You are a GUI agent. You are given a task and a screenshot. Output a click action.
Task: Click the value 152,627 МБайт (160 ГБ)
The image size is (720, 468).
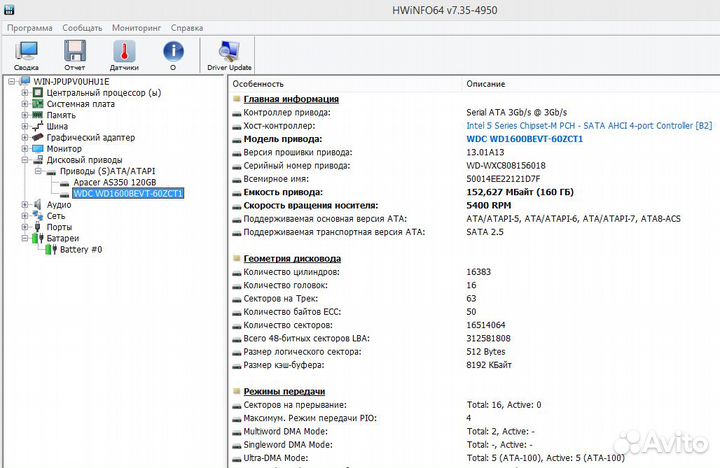click(520, 192)
